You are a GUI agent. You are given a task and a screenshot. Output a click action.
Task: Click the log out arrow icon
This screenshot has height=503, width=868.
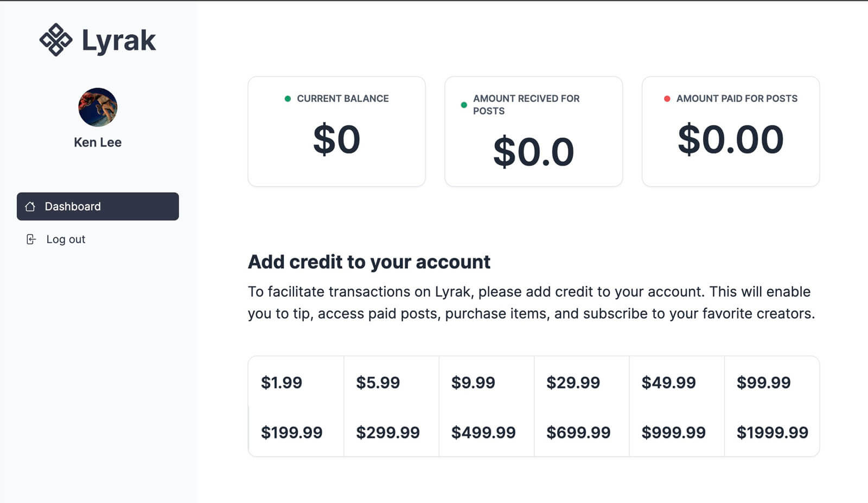(31, 239)
